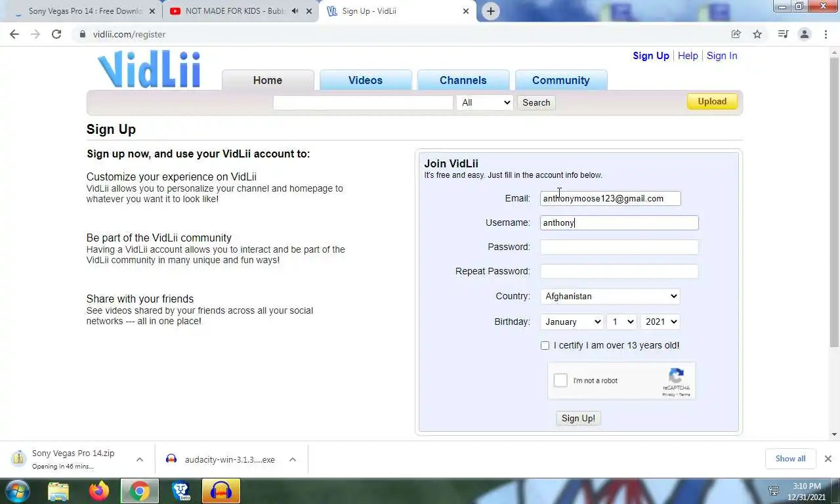Viewport: 840px width, 504px height.
Task: Open reCAPTCHA Privacy link
Action: coord(668,394)
